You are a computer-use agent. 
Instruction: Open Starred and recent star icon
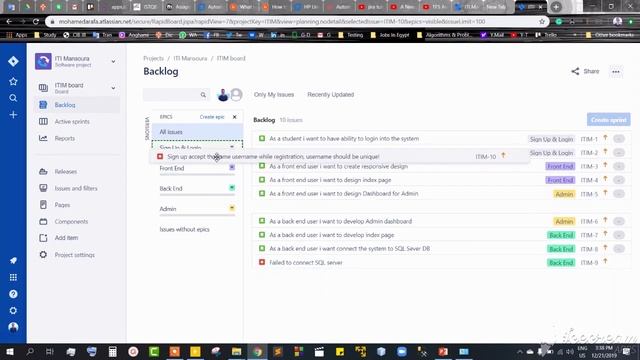coord(13,82)
